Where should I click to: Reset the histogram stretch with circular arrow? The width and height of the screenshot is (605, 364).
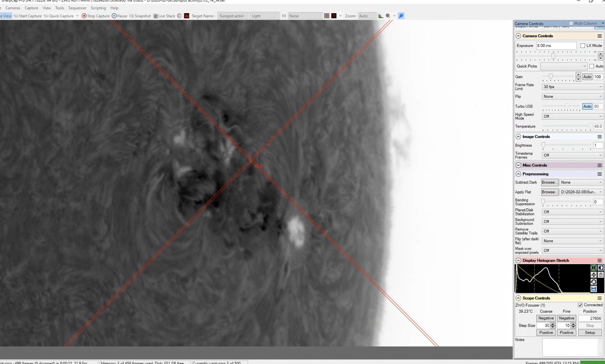[x=593, y=282]
